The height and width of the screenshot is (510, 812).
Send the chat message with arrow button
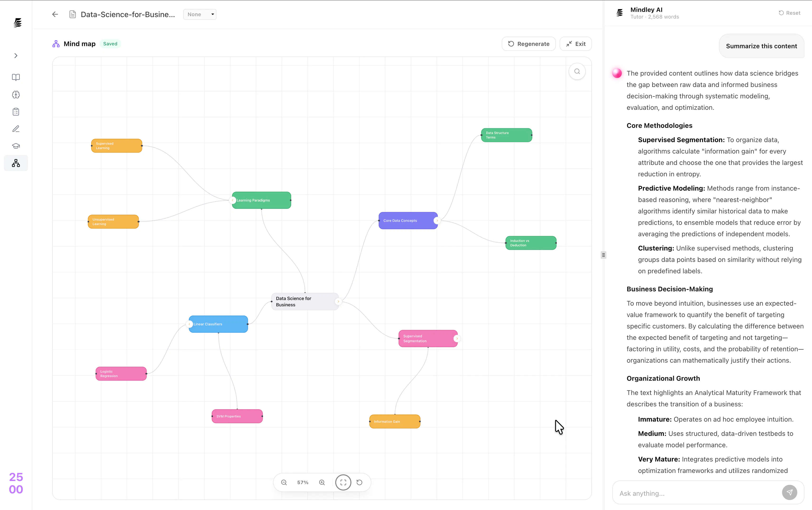coord(789,492)
